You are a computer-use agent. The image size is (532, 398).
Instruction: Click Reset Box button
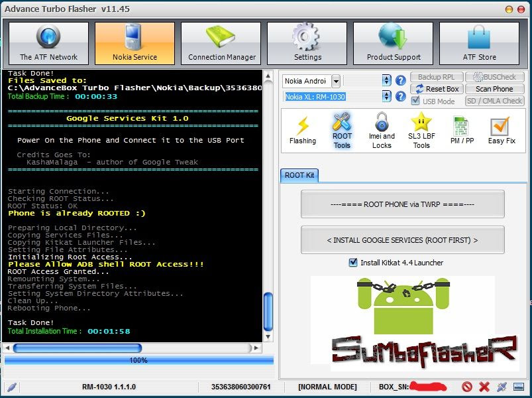click(x=436, y=89)
